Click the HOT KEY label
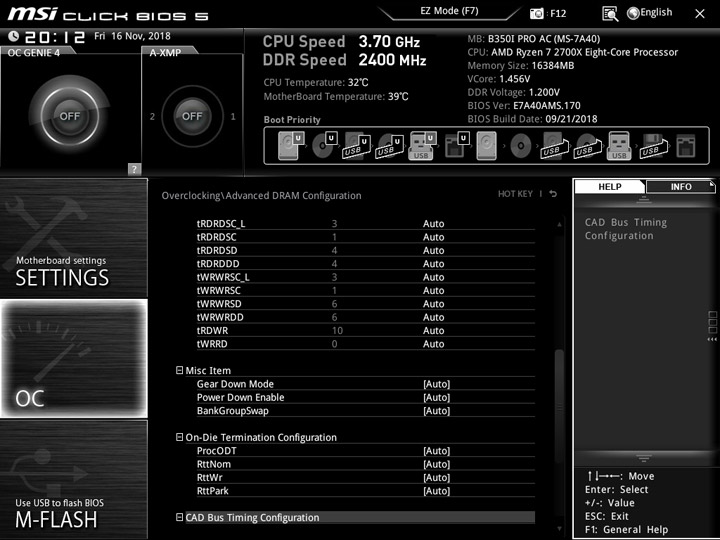The height and width of the screenshot is (540, 720). click(515, 194)
